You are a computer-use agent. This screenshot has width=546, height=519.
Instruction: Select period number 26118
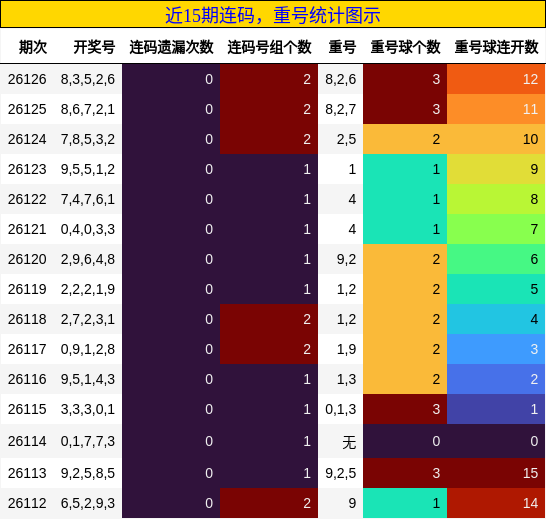click(x=27, y=319)
